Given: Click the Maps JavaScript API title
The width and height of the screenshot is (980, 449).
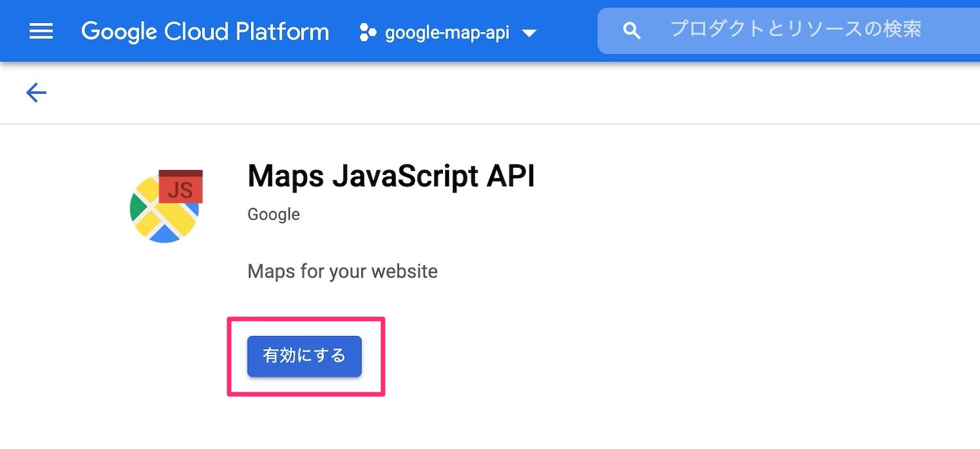Looking at the screenshot, I should [x=390, y=176].
